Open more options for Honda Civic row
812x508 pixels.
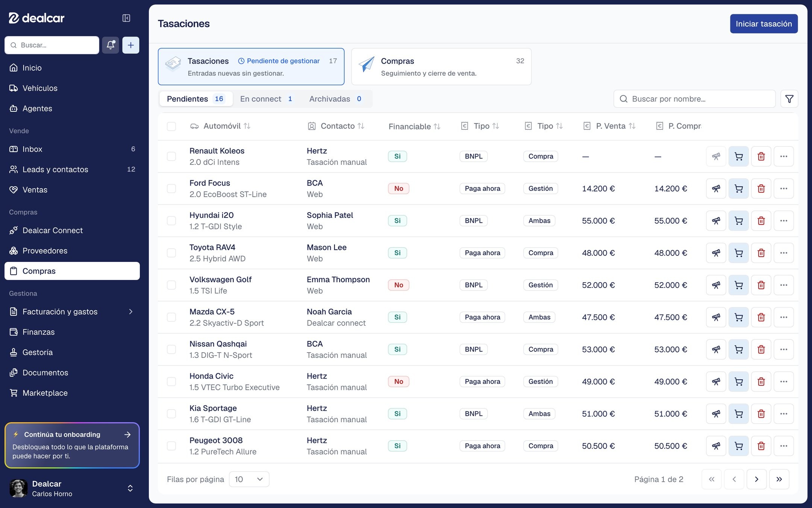784,382
